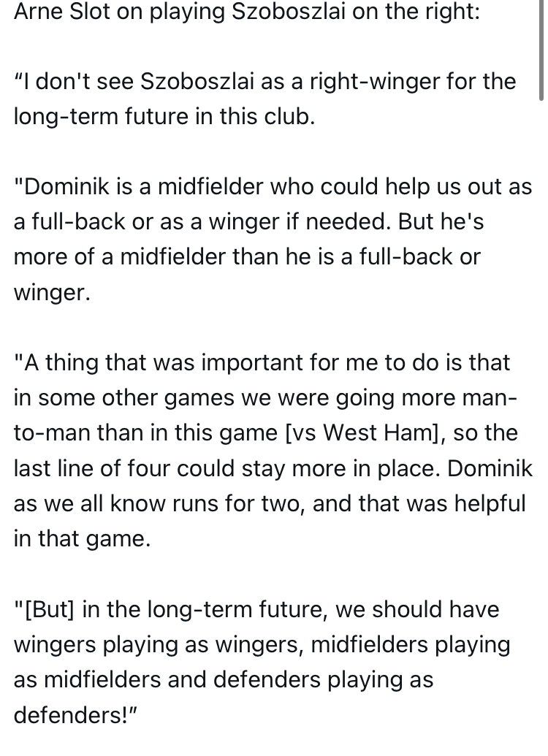Click the text "long-term future in this club."
Image resolution: width=548 pixels, height=756 pixels.
click(x=164, y=117)
